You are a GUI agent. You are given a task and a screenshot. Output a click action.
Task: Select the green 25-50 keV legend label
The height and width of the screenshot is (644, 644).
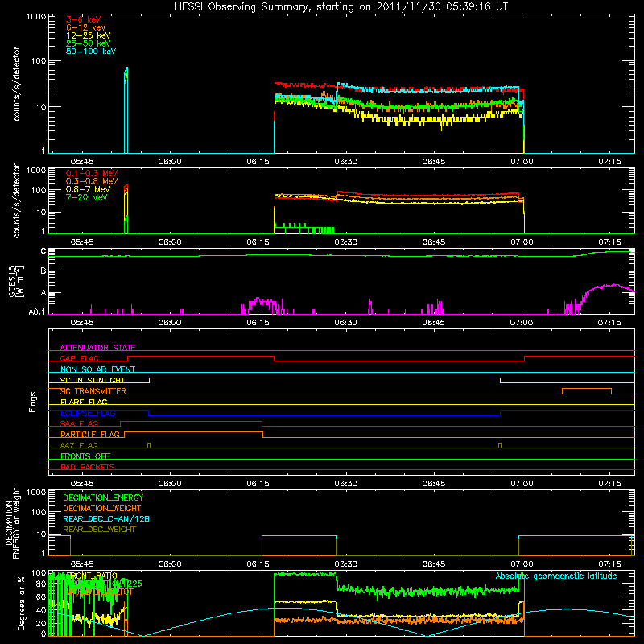point(88,43)
